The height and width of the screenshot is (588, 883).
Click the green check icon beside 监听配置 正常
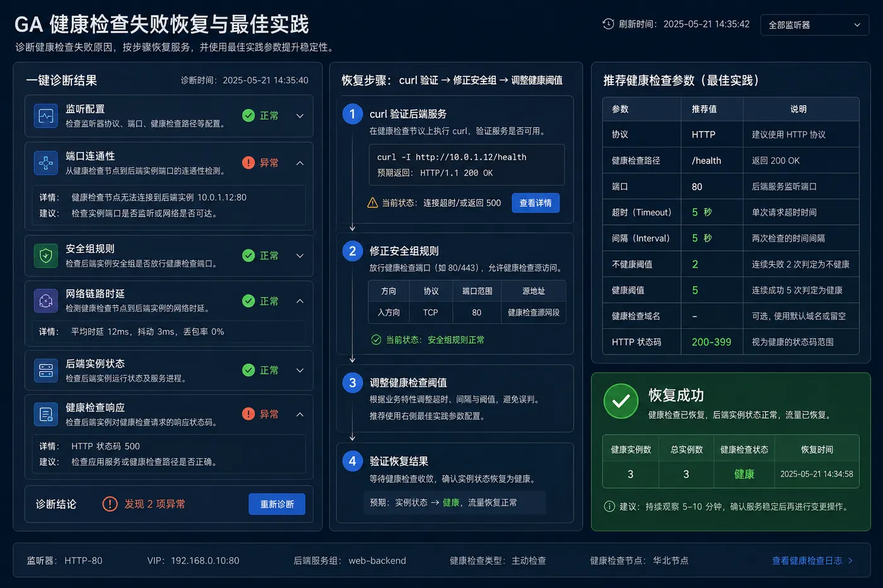pos(249,115)
